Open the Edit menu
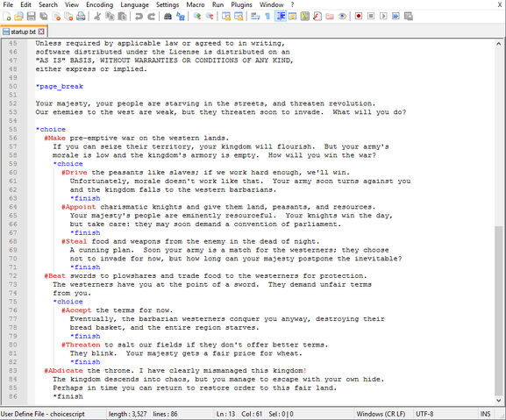The height and width of the screenshot is (420, 506). [x=25, y=4]
